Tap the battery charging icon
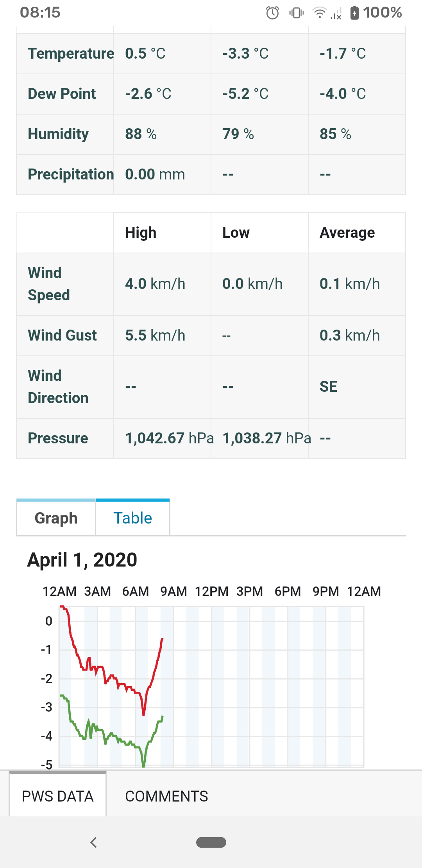 354,13
